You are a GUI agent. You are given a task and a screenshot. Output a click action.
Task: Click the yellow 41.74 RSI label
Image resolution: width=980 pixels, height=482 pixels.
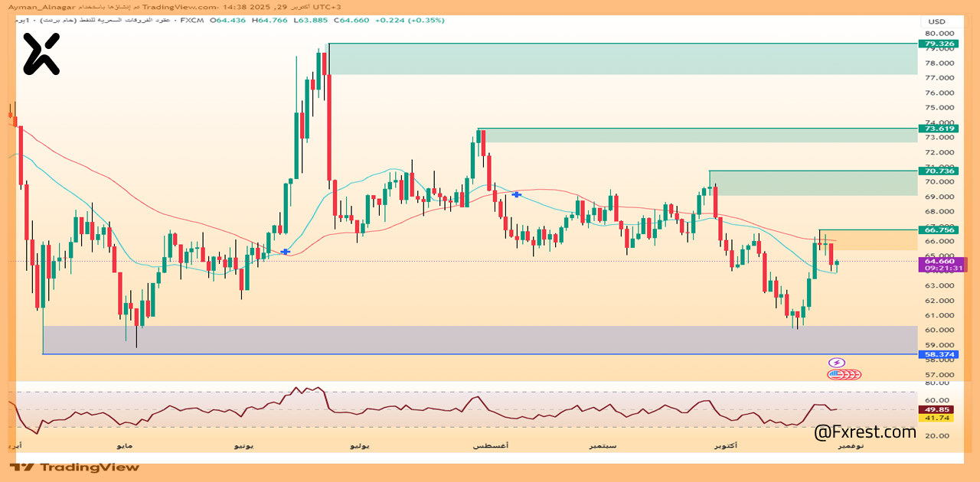coord(938,418)
